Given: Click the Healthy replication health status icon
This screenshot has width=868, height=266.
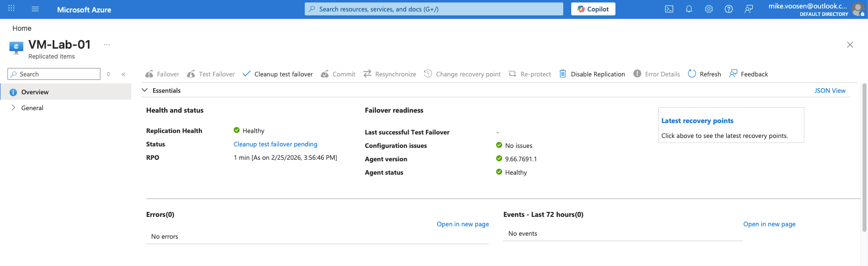Looking at the screenshot, I should (x=237, y=131).
